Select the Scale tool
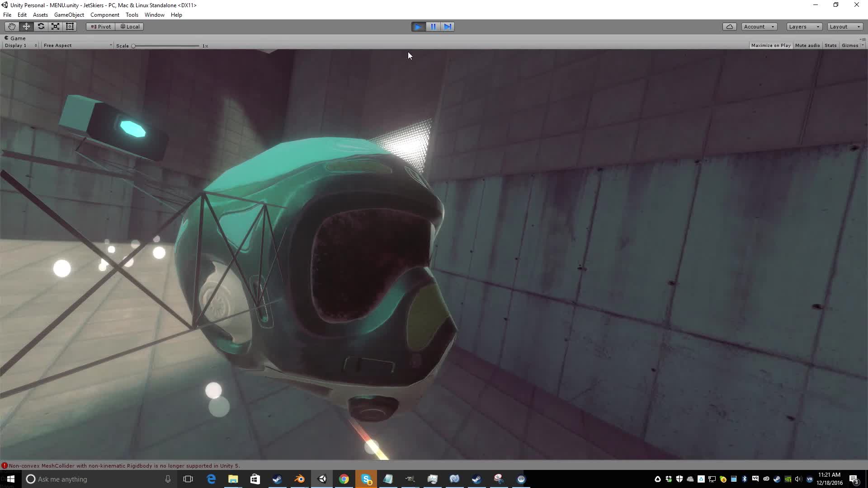868x488 pixels. click(55, 26)
